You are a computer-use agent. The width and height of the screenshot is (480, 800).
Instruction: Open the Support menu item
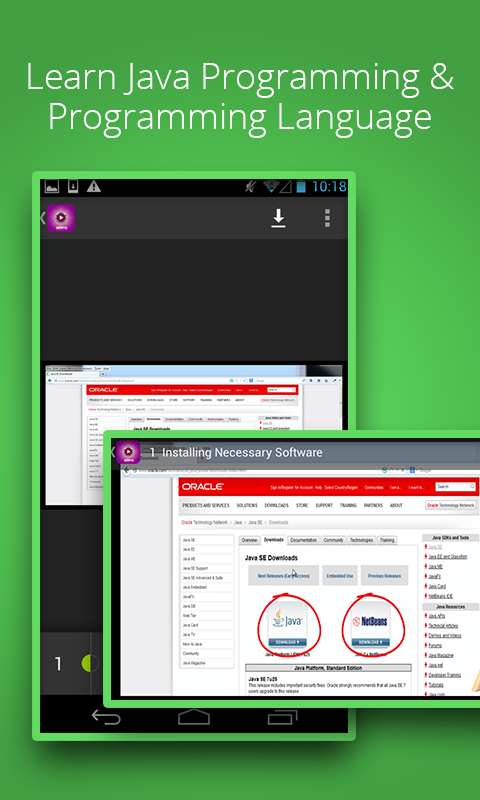coord(324,505)
